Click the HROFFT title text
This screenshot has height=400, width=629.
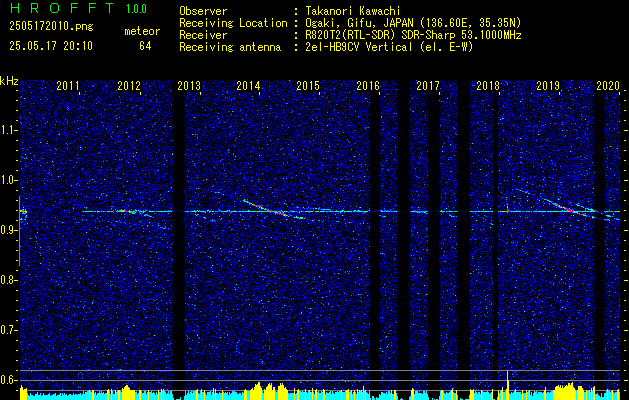pyautogui.click(x=62, y=8)
